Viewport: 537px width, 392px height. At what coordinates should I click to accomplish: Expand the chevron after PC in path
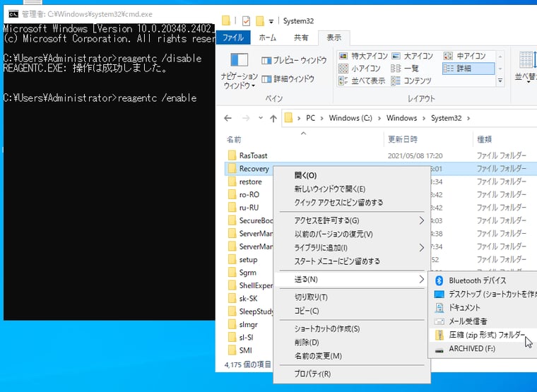click(321, 119)
